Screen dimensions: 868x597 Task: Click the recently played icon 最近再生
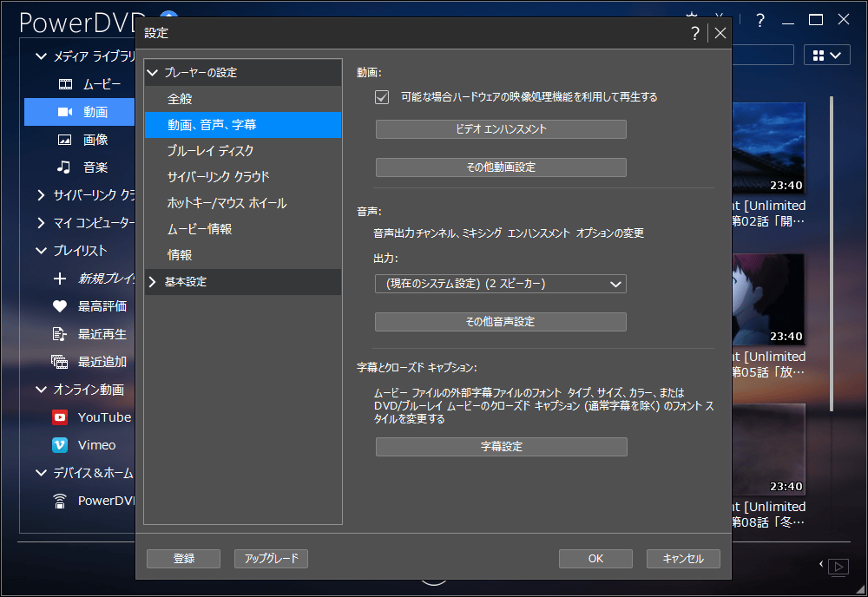pos(59,333)
